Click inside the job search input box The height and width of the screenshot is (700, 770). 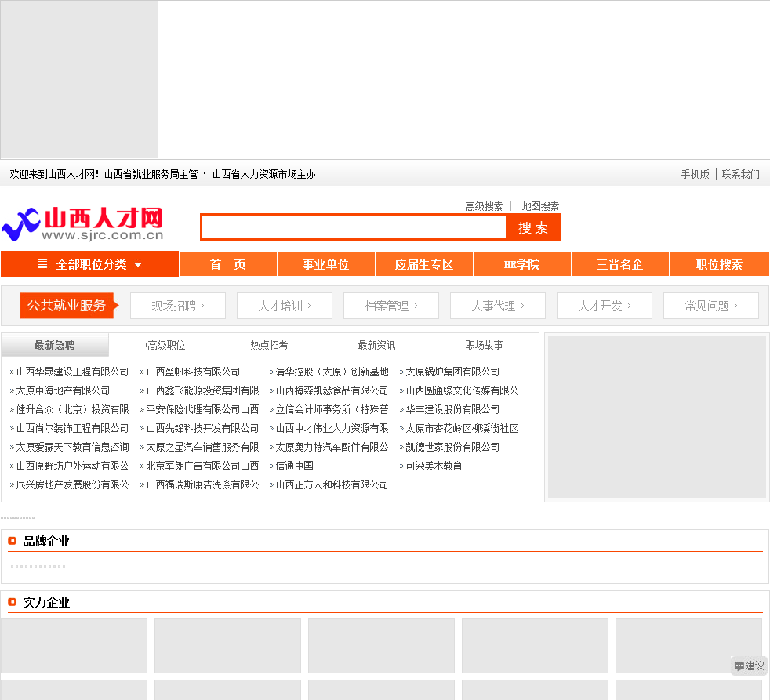(353, 227)
